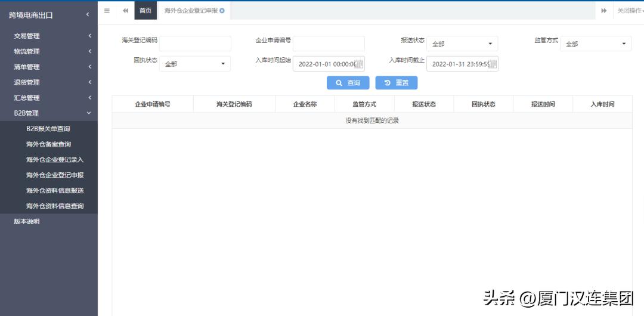Collapse the B2B管理 menu

(49, 113)
